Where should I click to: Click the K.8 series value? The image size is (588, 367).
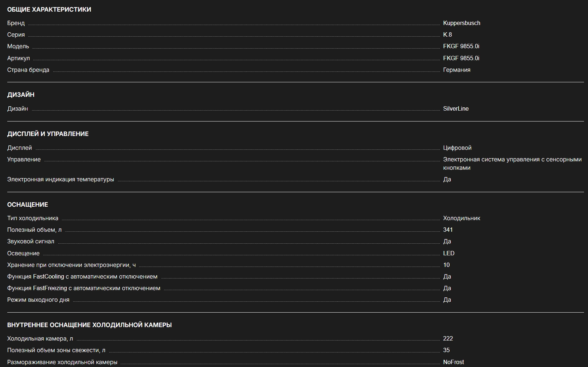447,34
